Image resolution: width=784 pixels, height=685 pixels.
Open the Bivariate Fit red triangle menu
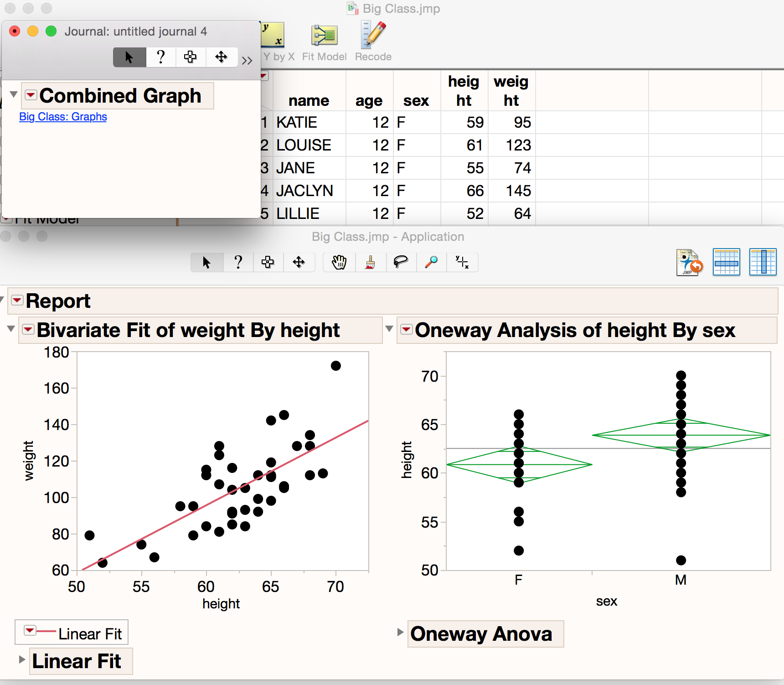point(28,329)
